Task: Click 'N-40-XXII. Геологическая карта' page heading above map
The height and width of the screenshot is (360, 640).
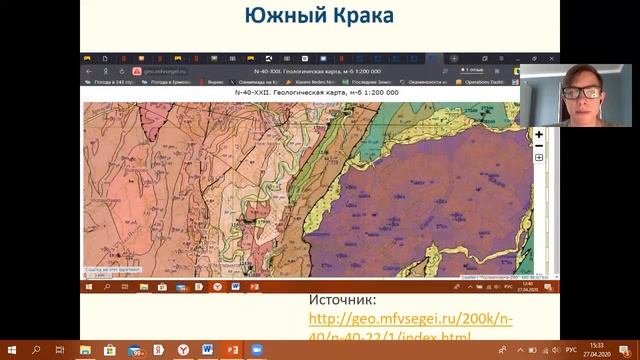Action: tap(317, 93)
